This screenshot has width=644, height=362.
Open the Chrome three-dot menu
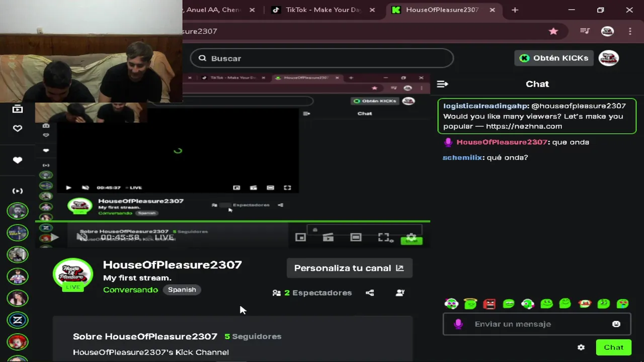(630, 31)
